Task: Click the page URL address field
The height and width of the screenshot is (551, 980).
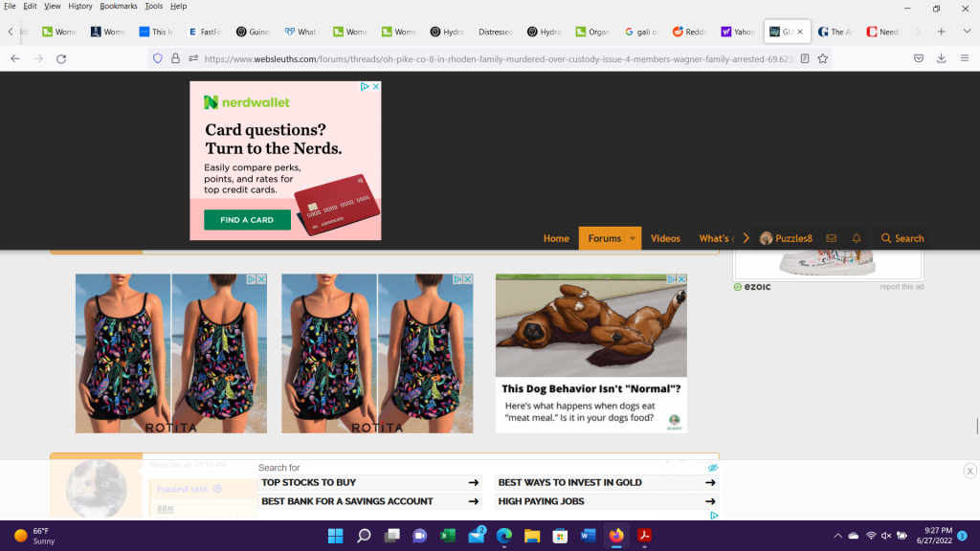Action: (479, 58)
